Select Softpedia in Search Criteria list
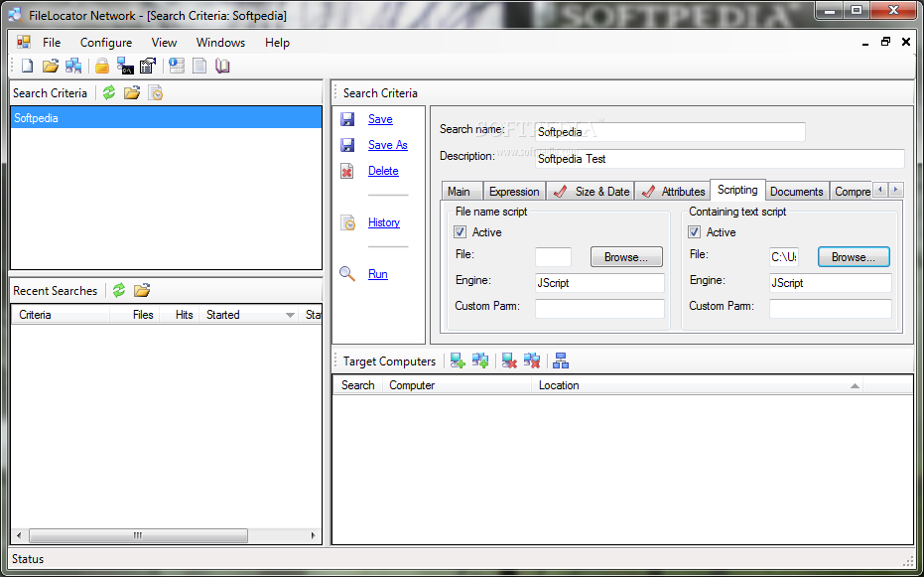The height and width of the screenshot is (577, 924). (x=166, y=118)
